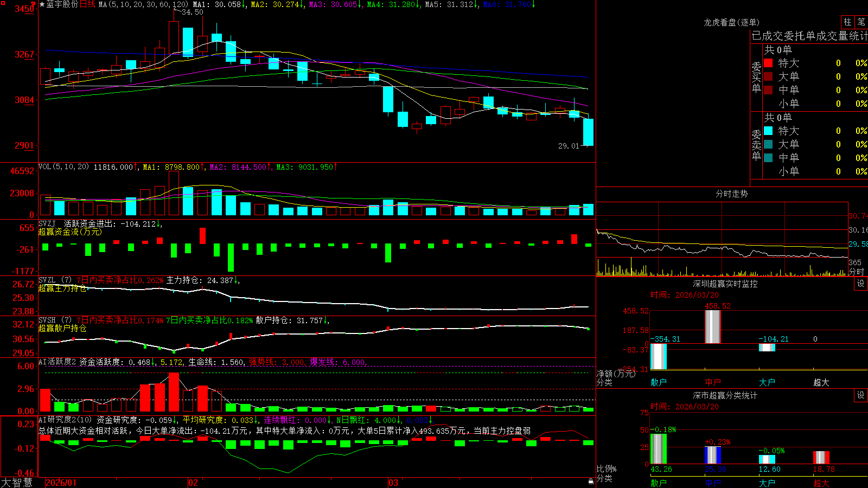Click the -354.31 散户 bar in realtime monitor

(x=659, y=357)
